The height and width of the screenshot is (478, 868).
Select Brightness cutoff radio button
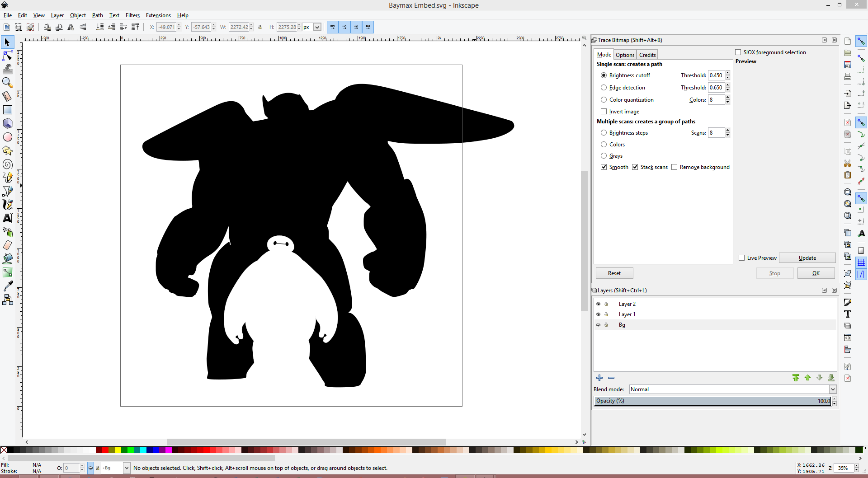604,75
